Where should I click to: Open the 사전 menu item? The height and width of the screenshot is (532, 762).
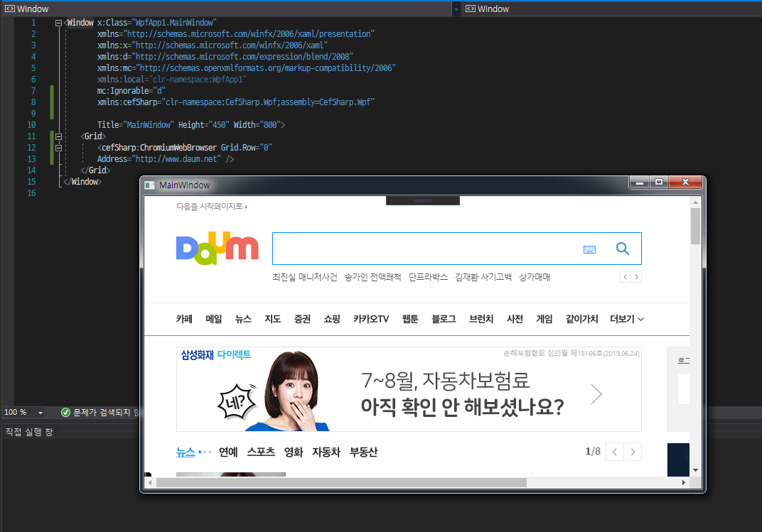click(515, 319)
